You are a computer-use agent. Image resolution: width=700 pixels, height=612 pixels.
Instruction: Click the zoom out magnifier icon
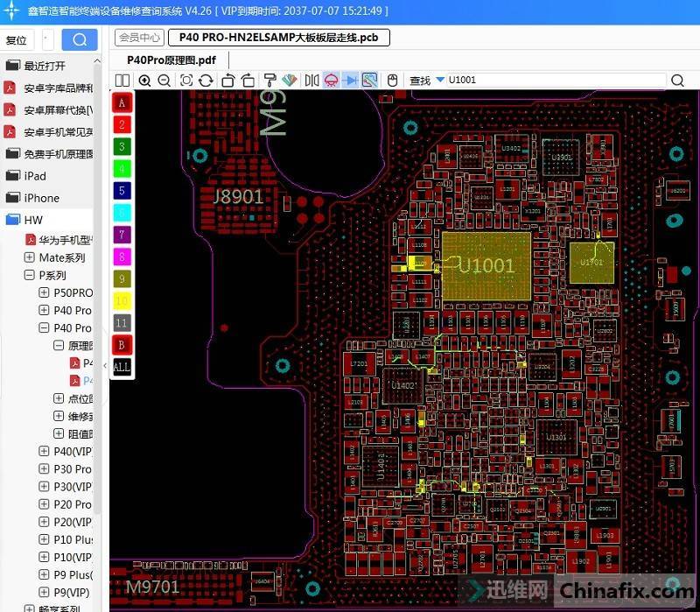[163, 81]
